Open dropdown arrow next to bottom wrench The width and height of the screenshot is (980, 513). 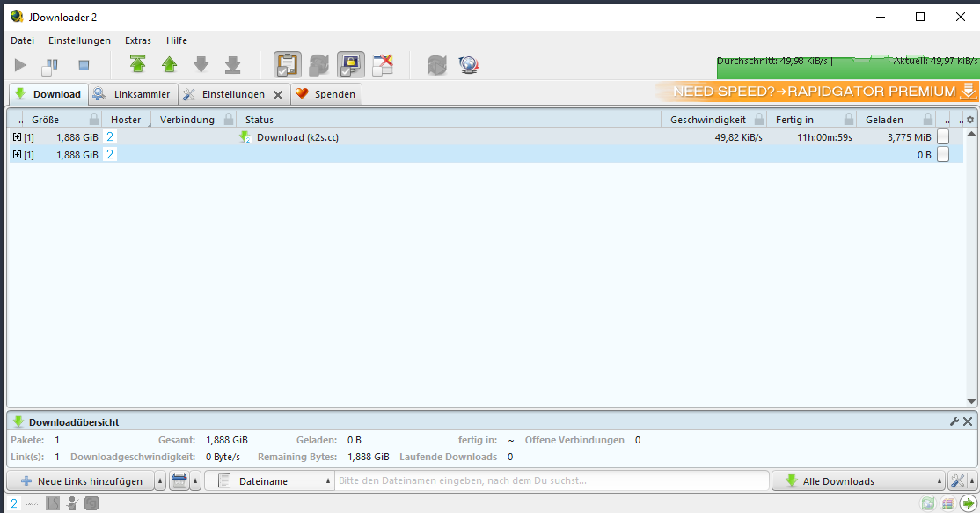[972, 481]
